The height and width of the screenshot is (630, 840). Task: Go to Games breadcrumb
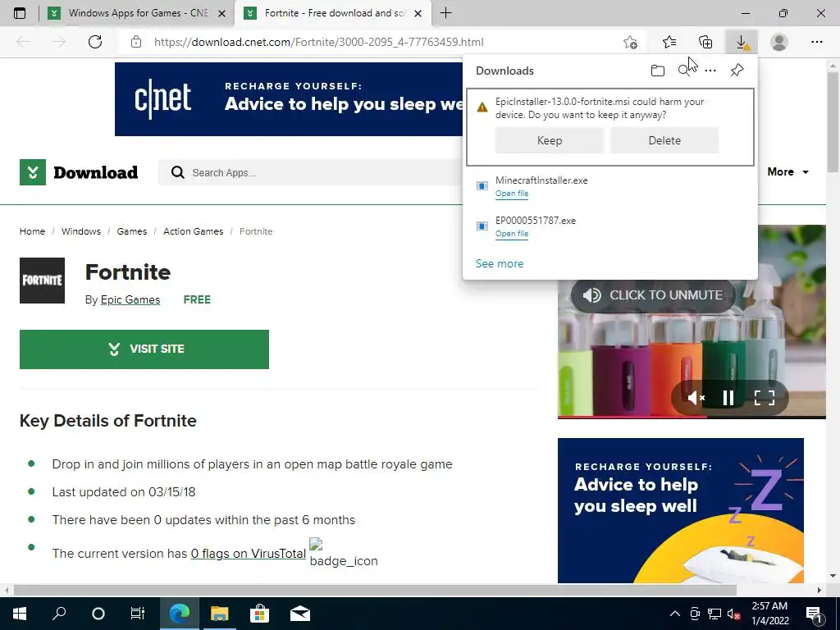[132, 231]
